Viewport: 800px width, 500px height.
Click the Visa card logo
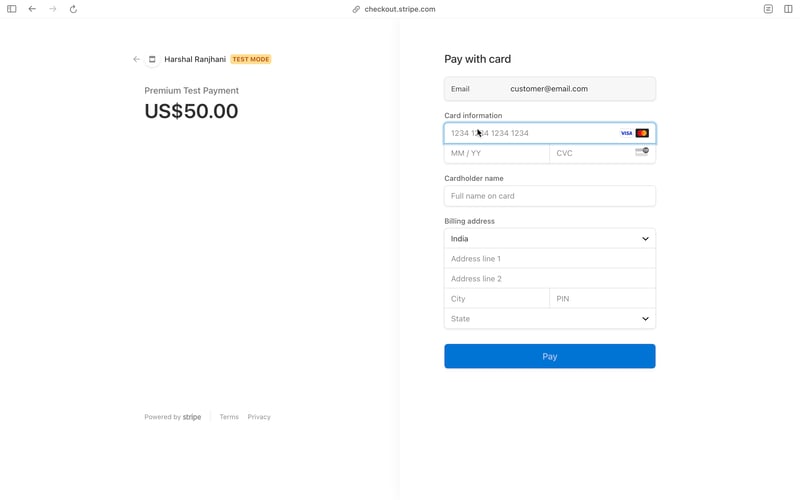tap(627, 133)
